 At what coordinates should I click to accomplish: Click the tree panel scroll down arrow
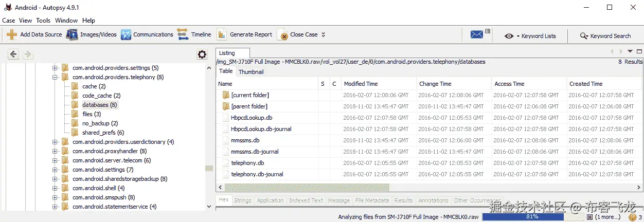[x=209, y=206]
